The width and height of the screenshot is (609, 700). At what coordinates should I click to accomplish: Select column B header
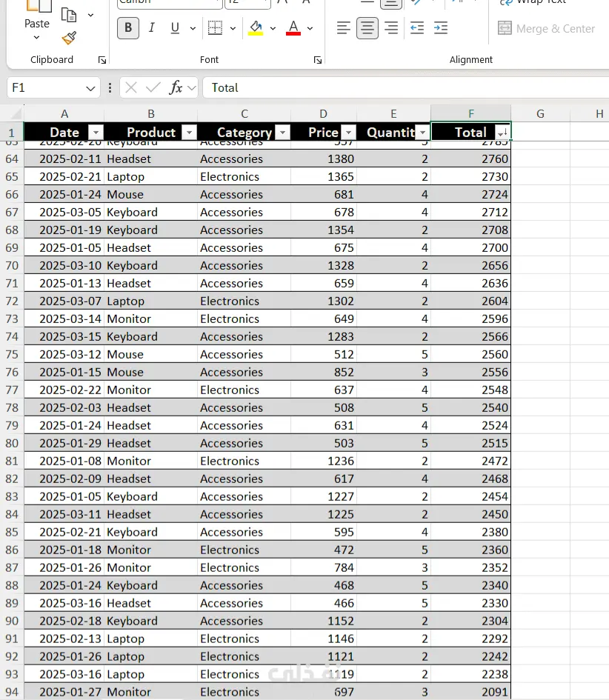151,114
